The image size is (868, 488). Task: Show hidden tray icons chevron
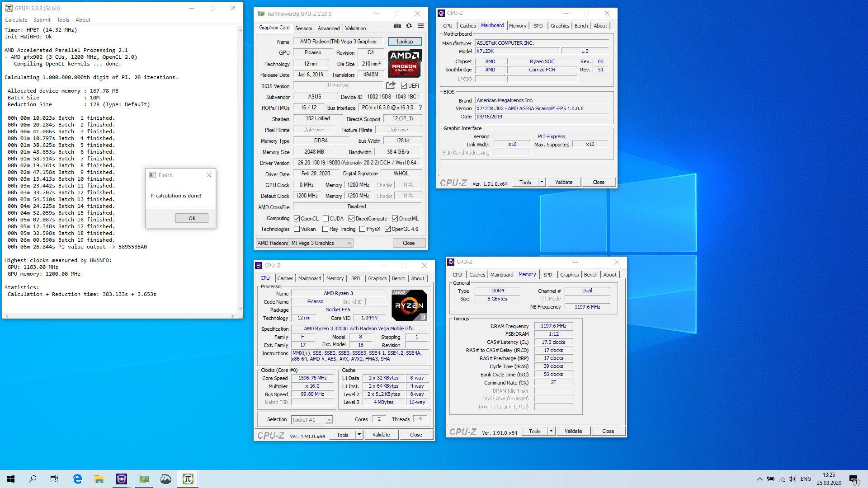pos(759,479)
